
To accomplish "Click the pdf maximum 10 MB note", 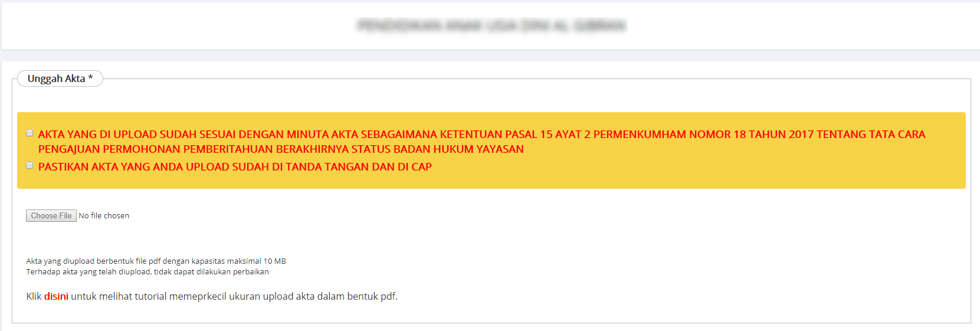I will [x=156, y=261].
